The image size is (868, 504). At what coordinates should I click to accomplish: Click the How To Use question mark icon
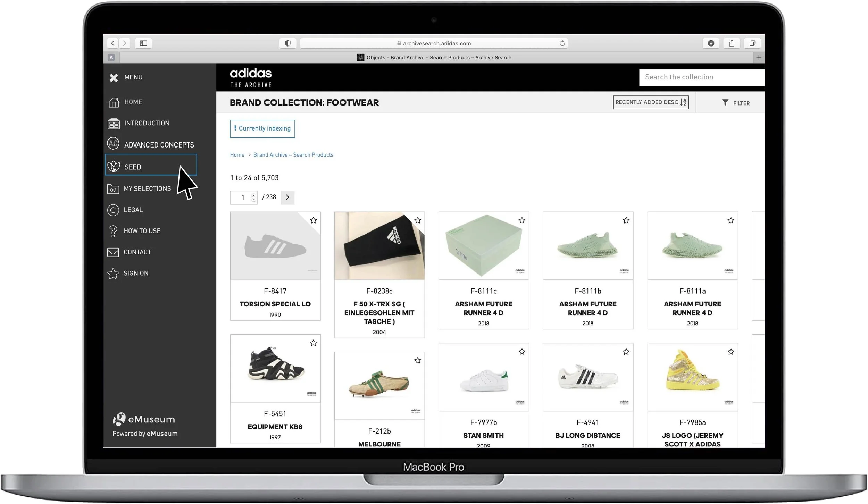(113, 230)
